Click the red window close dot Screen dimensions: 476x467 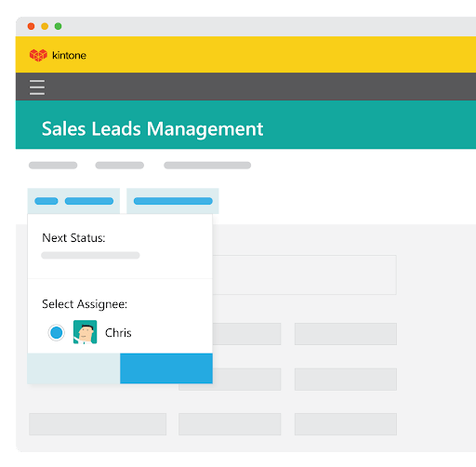[31, 26]
